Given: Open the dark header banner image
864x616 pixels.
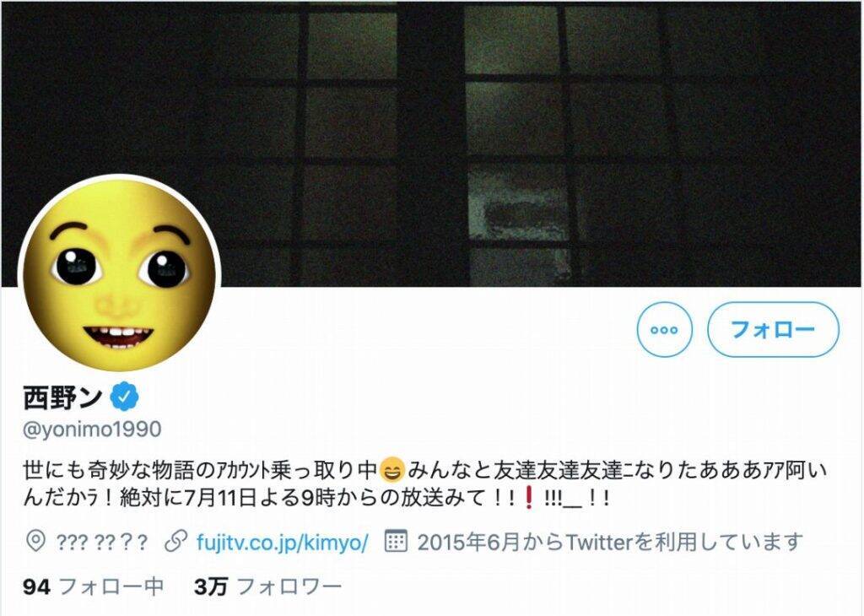Looking at the screenshot, I should 432,143.
